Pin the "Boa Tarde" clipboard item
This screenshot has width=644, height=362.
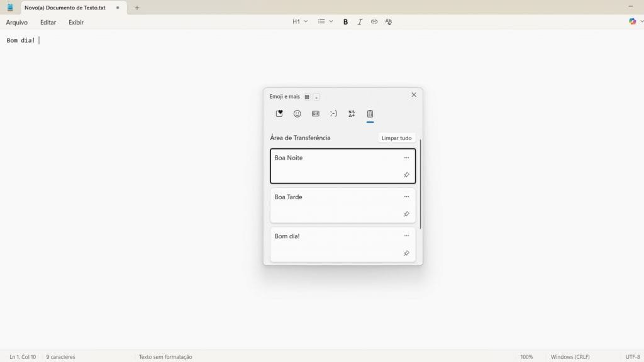point(406,214)
